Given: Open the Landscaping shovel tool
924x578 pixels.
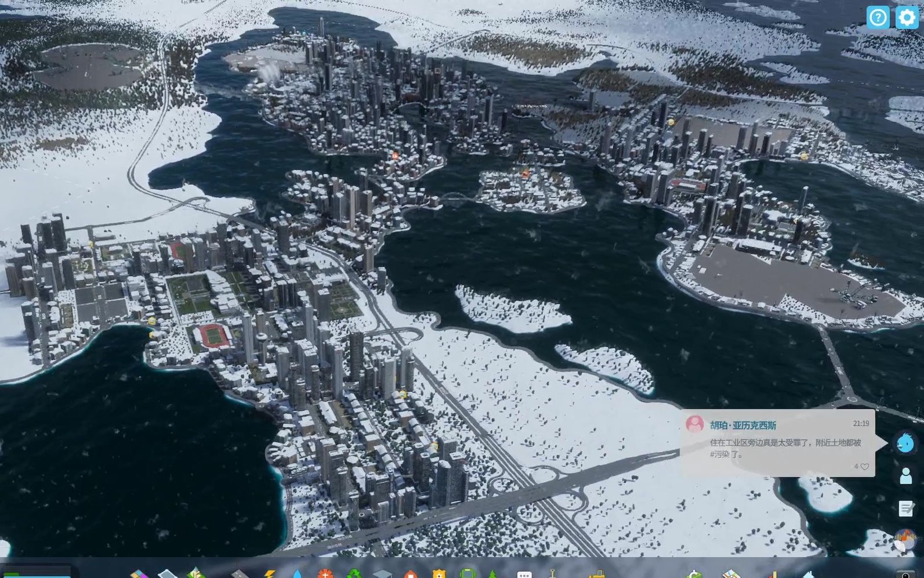Looking at the screenshot, I should coord(552,574).
